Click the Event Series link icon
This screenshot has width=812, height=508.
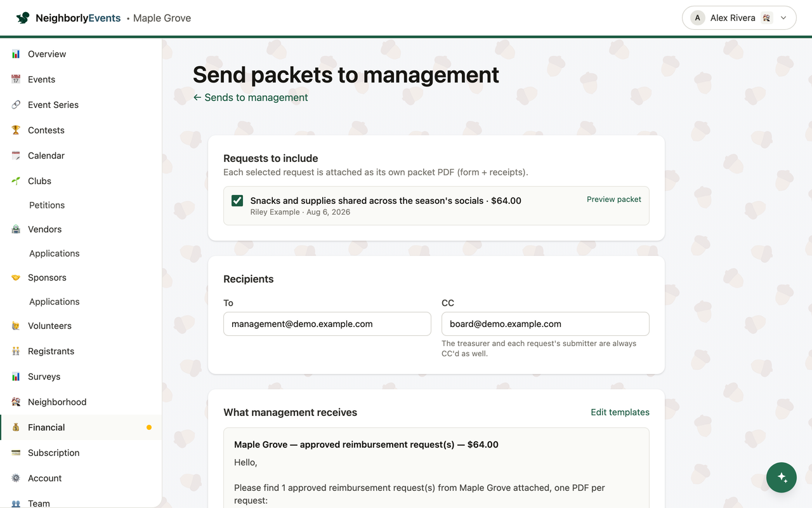coord(16,105)
